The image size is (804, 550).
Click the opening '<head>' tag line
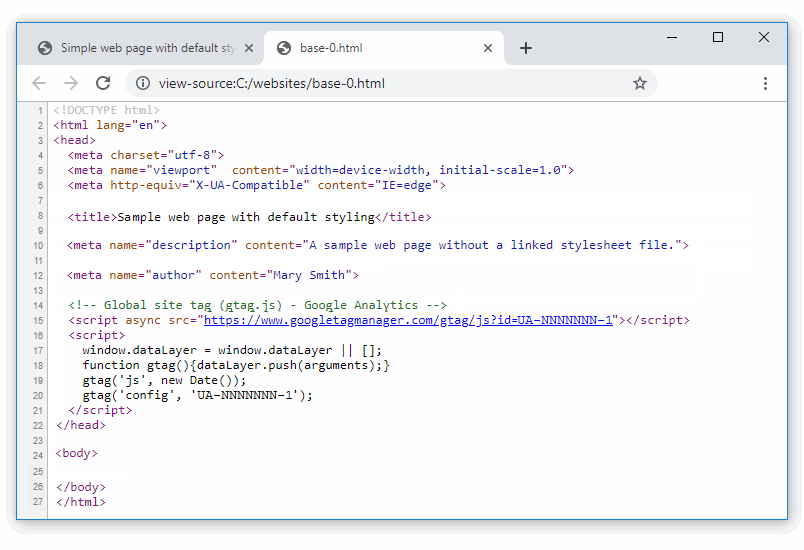coord(74,140)
